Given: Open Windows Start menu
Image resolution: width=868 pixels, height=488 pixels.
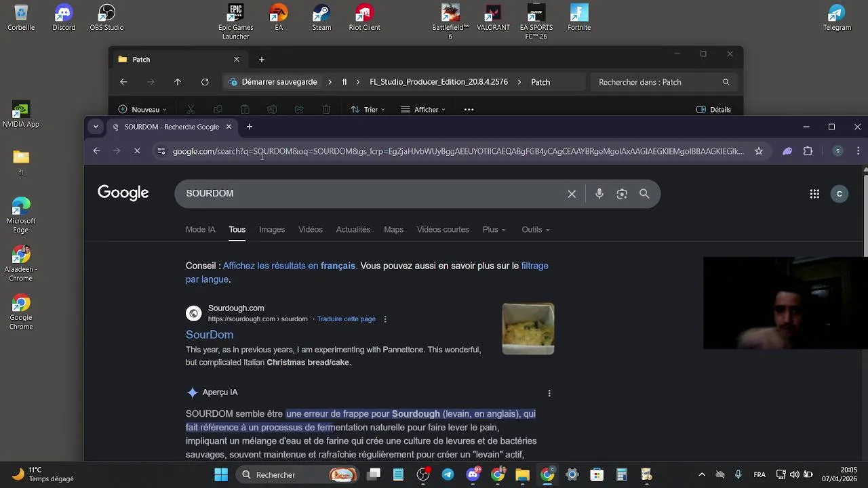Looking at the screenshot, I should (x=221, y=474).
